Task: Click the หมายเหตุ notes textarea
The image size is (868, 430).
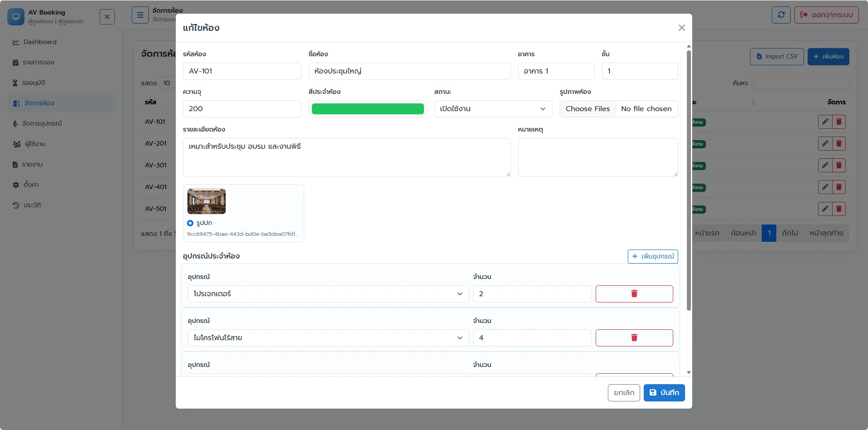Action: tap(598, 157)
